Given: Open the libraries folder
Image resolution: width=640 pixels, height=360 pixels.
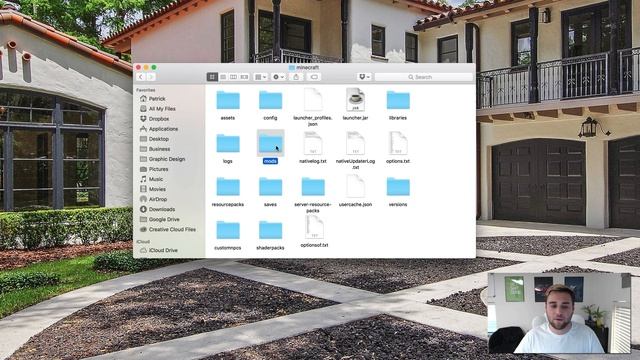Looking at the screenshot, I should (x=398, y=100).
